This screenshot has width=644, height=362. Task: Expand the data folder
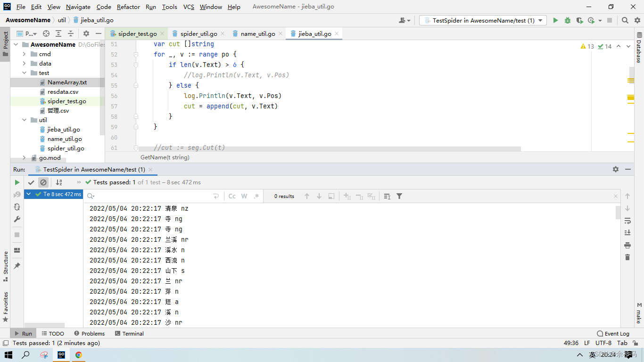25,64
